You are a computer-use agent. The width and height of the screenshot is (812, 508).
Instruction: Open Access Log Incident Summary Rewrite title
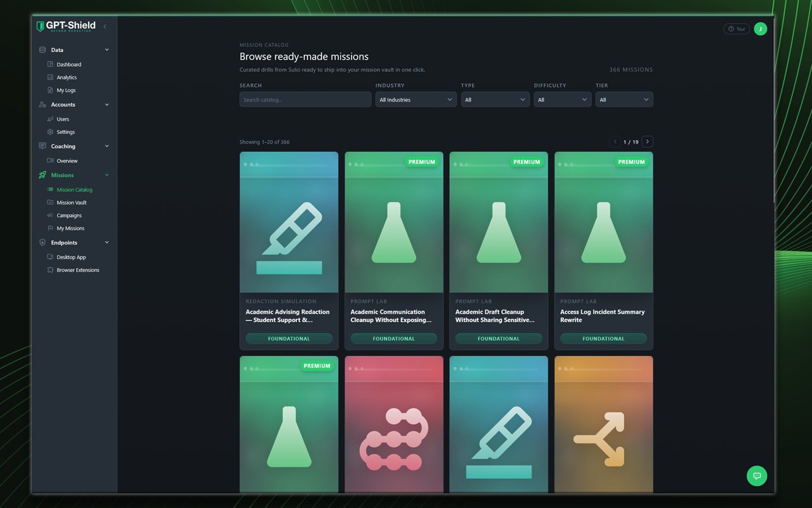[x=602, y=316]
